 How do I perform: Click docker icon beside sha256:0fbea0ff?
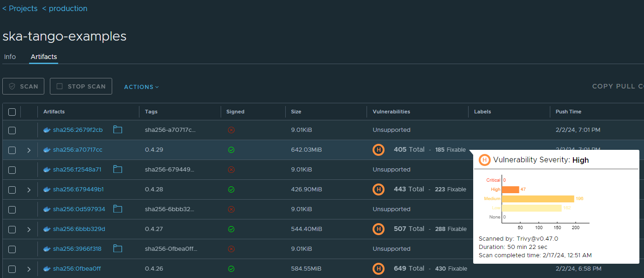pyautogui.click(x=47, y=269)
